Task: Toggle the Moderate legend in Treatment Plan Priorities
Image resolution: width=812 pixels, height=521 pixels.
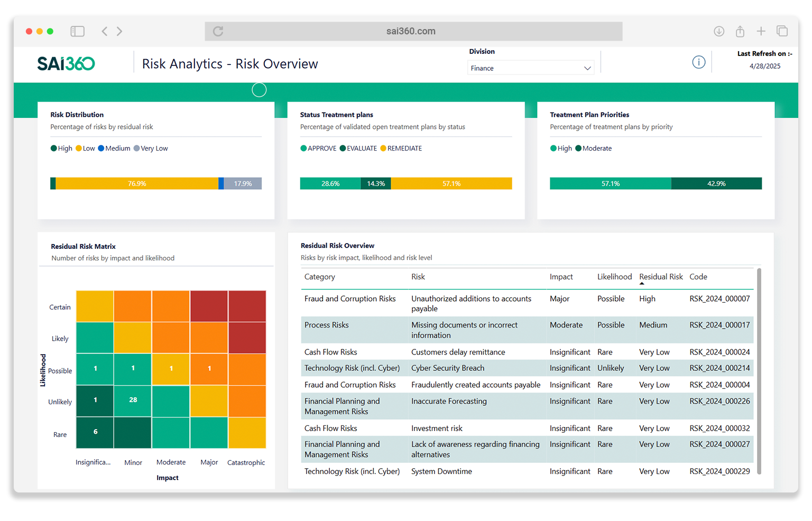Action: [593, 148]
